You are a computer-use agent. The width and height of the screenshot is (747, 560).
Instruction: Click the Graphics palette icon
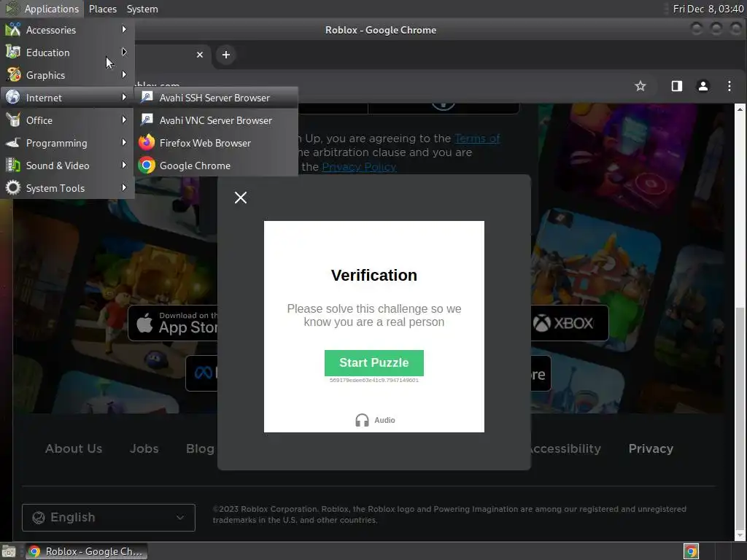tap(13, 75)
